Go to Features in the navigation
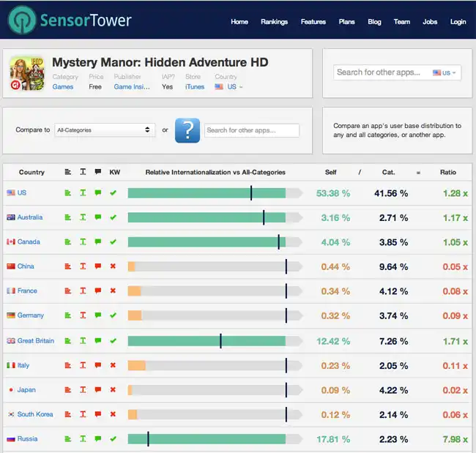Screen dimensions: 476x453 click(313, 22)
